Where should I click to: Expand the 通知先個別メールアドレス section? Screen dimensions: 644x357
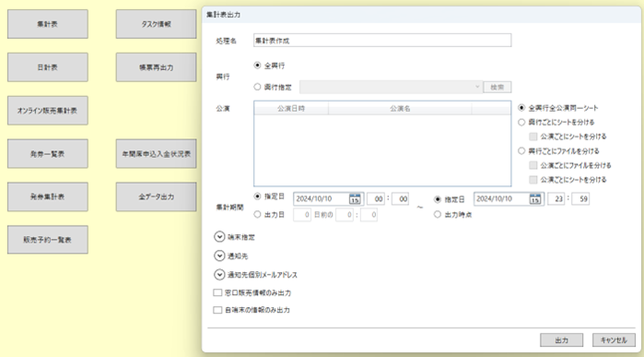pyautogui.click(x=219, y=274)
